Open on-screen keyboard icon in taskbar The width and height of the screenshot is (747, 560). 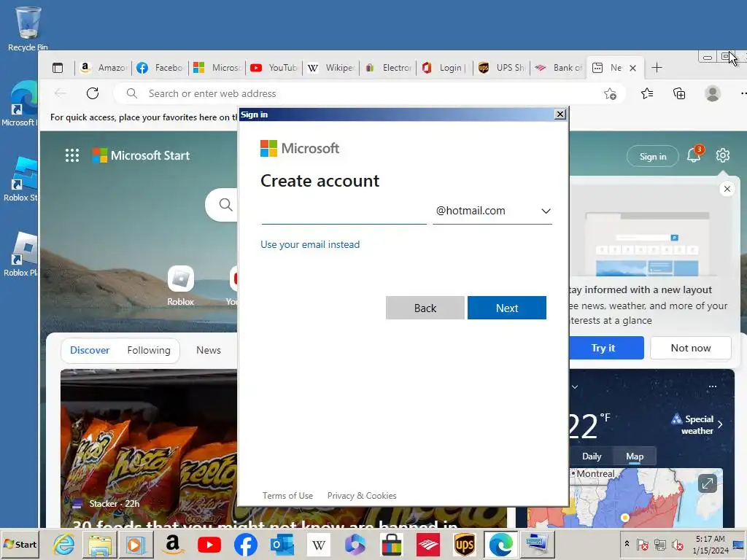pos(538,545)
